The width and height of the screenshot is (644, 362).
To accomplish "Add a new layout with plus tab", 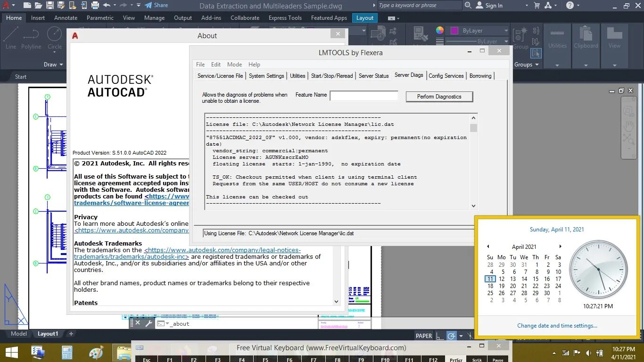I will (x=71, y=334).
